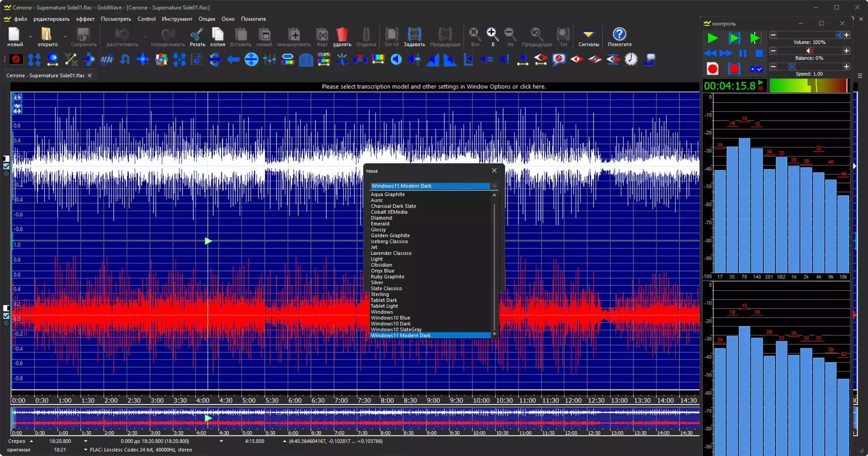
Task: Toggle the upper white channel checkbox
Action: (6, 166)
